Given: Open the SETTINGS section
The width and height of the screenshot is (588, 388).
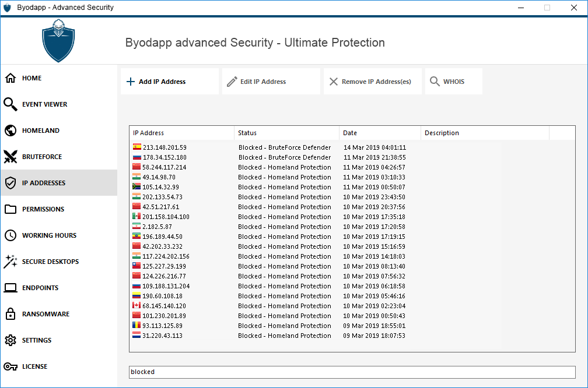Looking at the screenshot, I should (x=59, y=340).
